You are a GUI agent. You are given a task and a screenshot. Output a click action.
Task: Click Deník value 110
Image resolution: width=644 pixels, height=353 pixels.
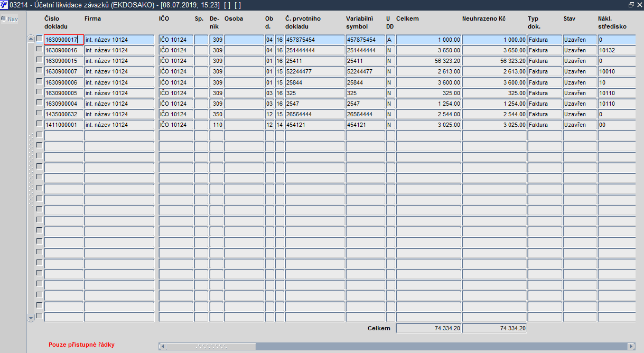pyautogui.click(x=217, y=125)
